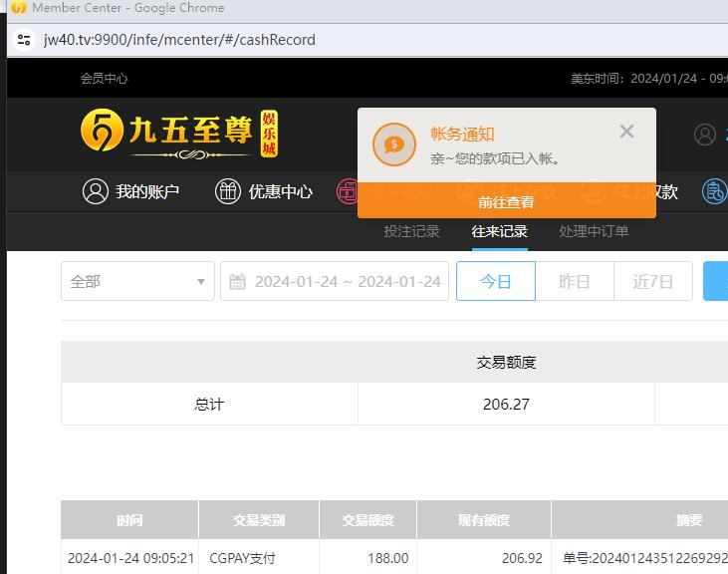Click the Chrome window favicon in the title bar
Image resolution: width=728 pixels, height=574 pixels.
(19, 7)
